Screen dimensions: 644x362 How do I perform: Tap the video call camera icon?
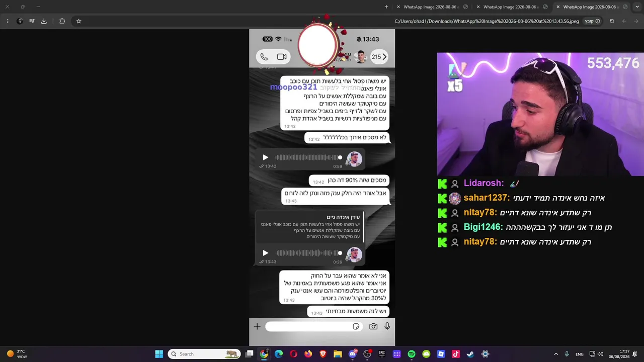coord(282,57)
